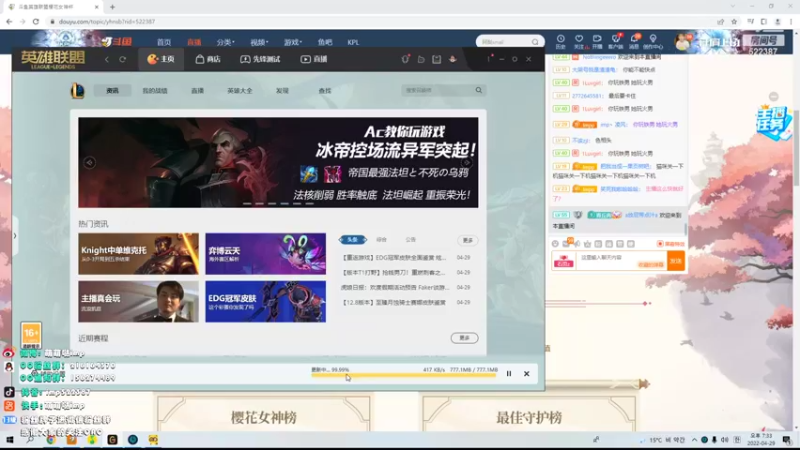
Task: Click the Douyu 开播 icon
Action: point(597,42)
